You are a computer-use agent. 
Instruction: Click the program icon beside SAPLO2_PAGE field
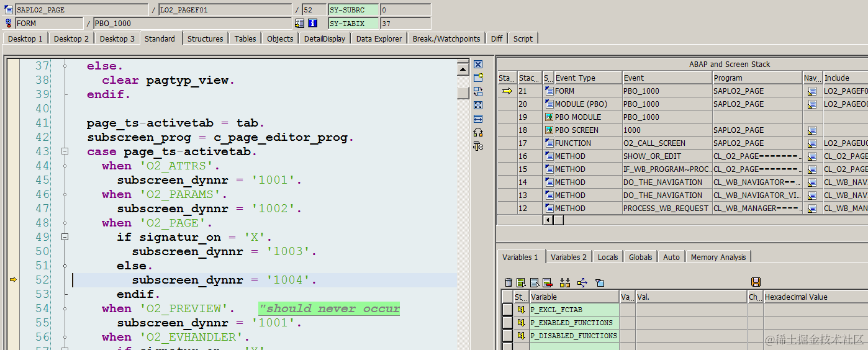9,10
